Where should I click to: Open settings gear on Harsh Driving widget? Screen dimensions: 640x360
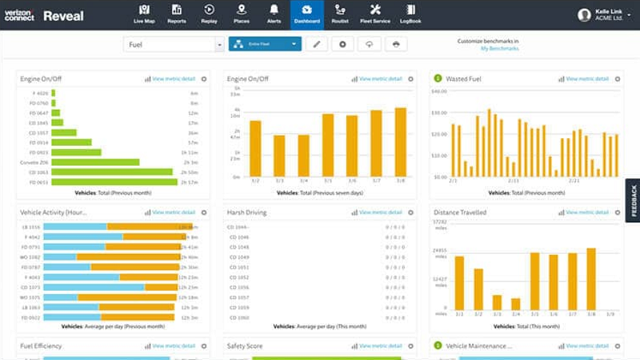(411, 212)
